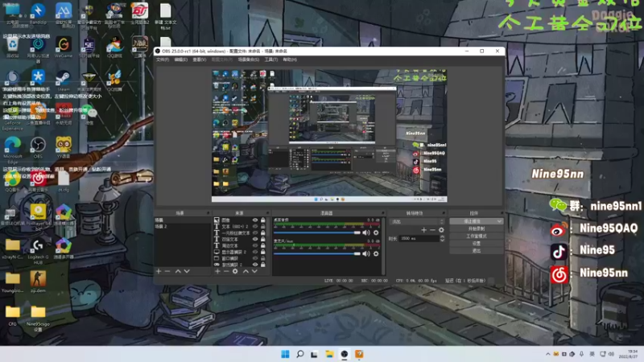This screenshot has height=362, width=644.
Task: Pop out the 来源 sources dock
Action: click(268, 213)
